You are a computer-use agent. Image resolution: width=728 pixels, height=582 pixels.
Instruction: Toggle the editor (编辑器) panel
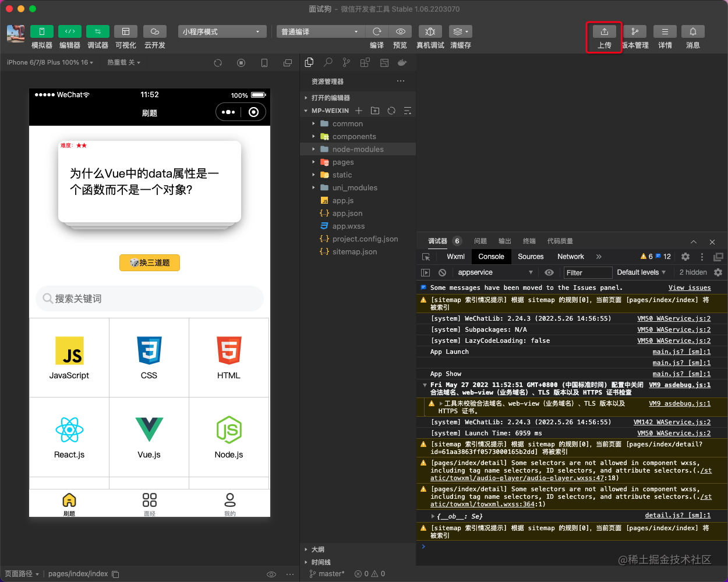70,31
